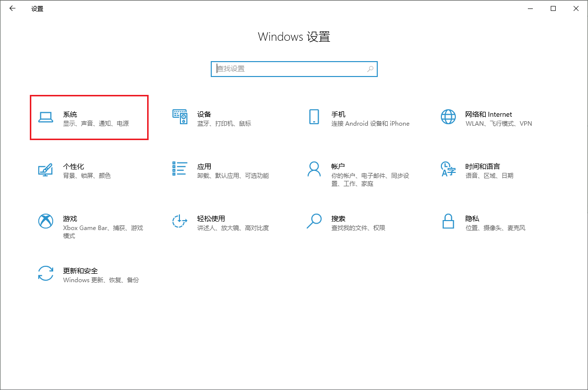Open the 轻松使用 (Ease of Access) icon
Viewport: 588px width, 390px height.
179,222
